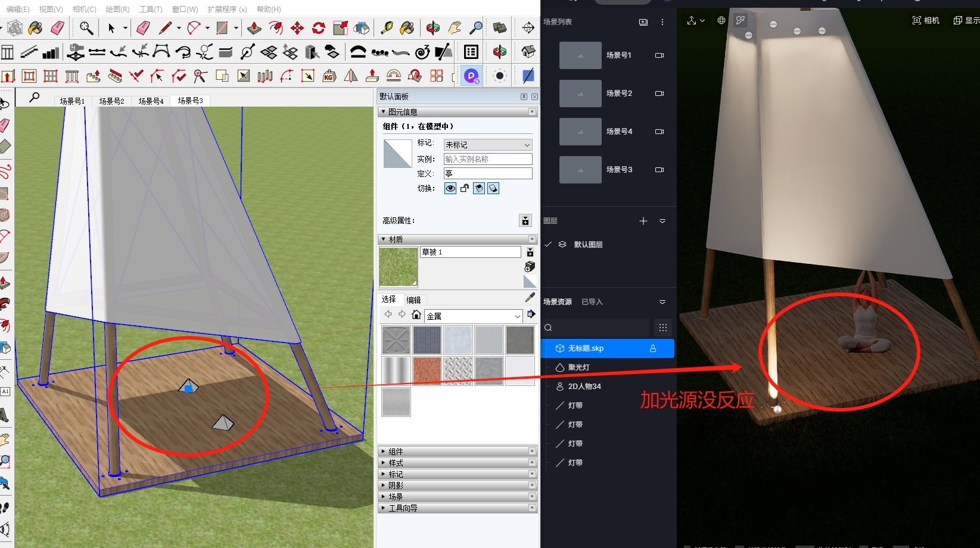Viewport: 980px width, 548px height.
Task: Select the Move tool with red arrows
Action: coord(297,28)
